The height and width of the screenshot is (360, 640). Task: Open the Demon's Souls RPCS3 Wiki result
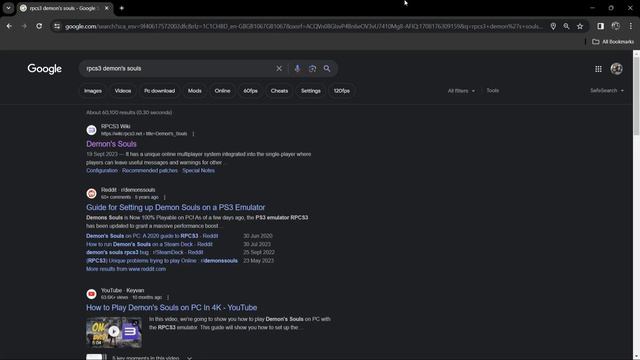point(111,144)
